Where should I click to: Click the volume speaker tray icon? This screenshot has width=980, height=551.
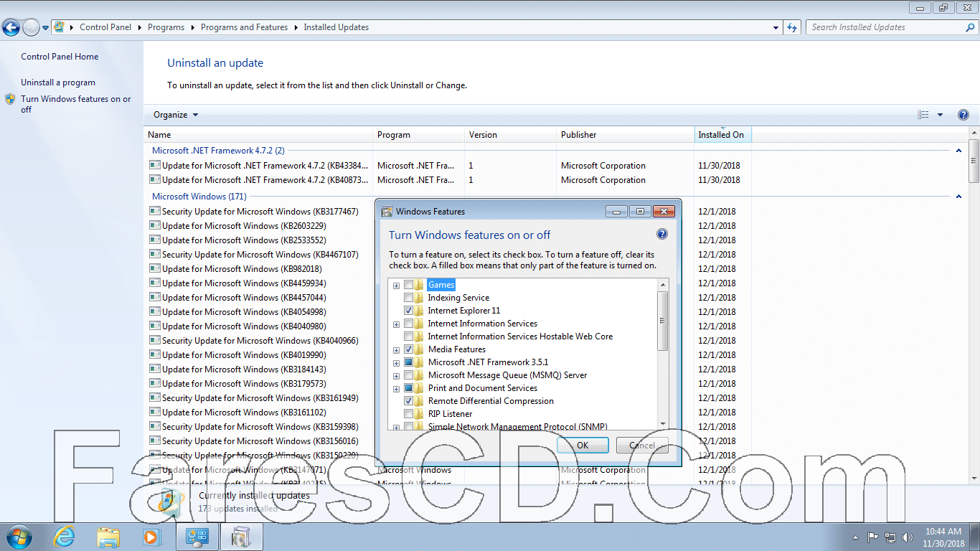[908, 537]
